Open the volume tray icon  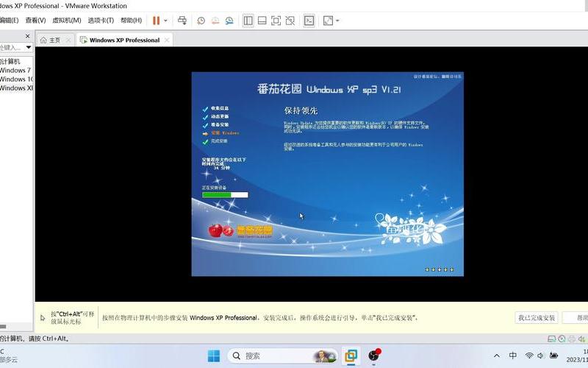pyautogui.click(x=540, y=355)
